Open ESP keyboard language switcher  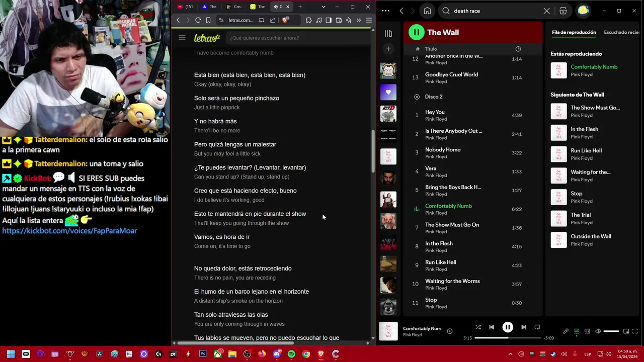coord(588,354)
